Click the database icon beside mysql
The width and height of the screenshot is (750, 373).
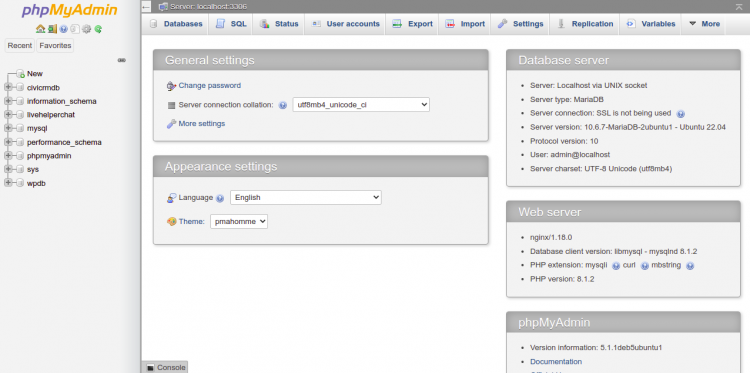tap(20, 128)
